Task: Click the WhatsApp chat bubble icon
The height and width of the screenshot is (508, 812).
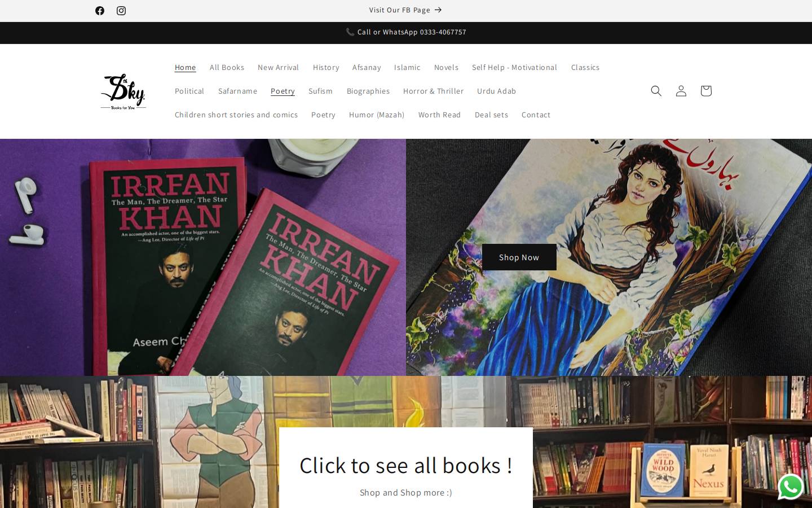Action: click(x=791, y=487)
